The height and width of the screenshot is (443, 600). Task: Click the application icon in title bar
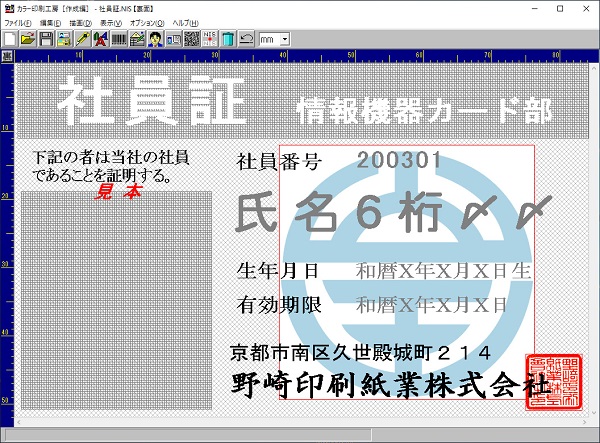coord(9,8)
